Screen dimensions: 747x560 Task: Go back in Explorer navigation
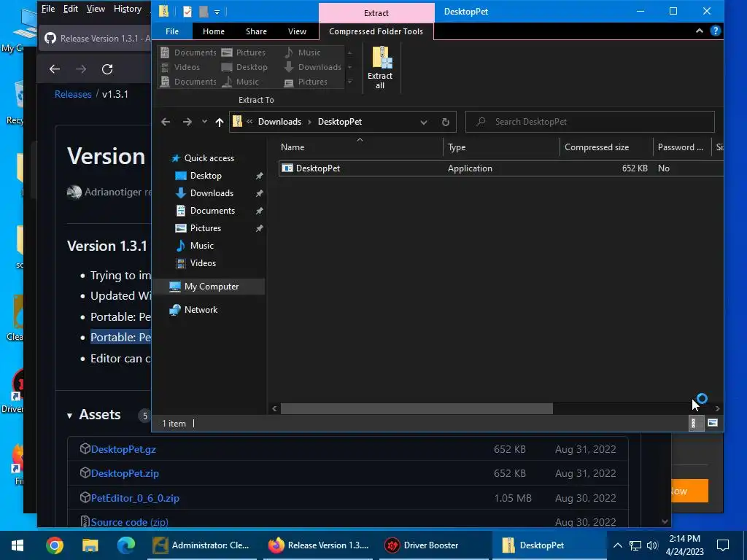click(166, 122)
